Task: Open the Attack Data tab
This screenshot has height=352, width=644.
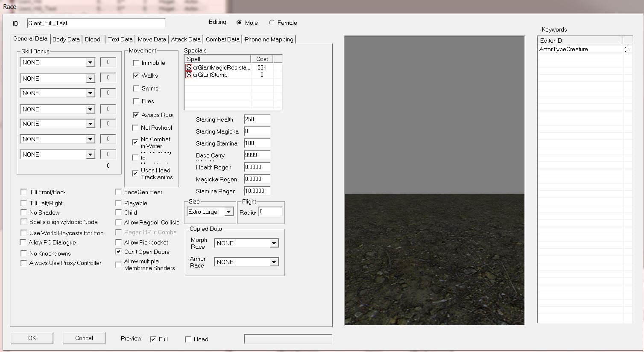Action: (x=186, y=39)
